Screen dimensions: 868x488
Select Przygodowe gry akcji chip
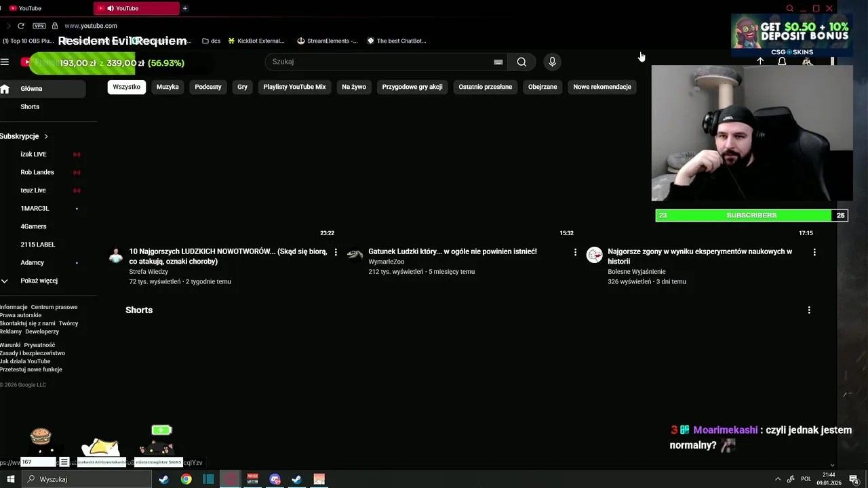(412, 87)
